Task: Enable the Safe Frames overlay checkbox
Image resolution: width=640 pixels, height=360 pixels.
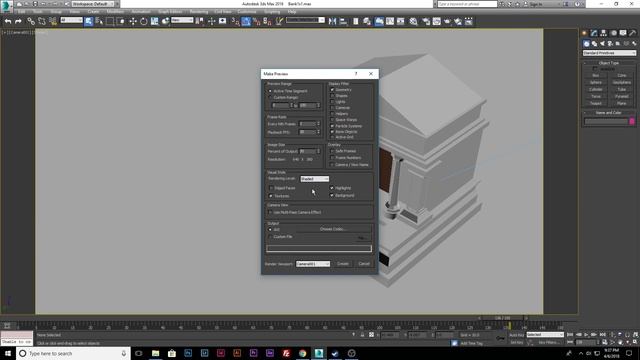Action: click(332, 151)
